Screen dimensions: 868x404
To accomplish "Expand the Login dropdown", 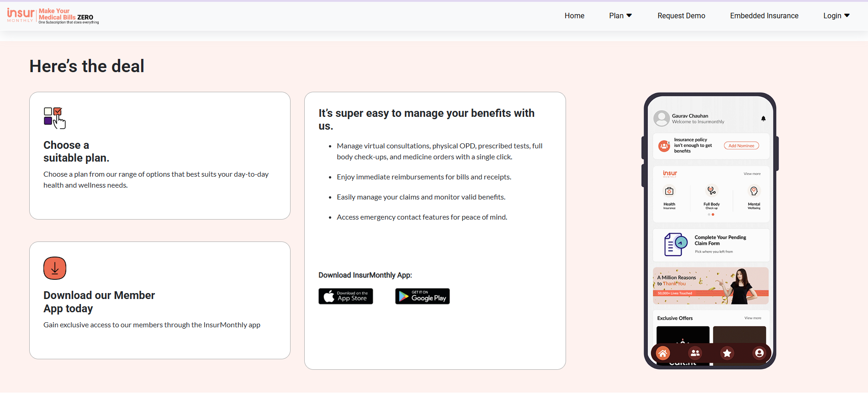I will (836, 16).
